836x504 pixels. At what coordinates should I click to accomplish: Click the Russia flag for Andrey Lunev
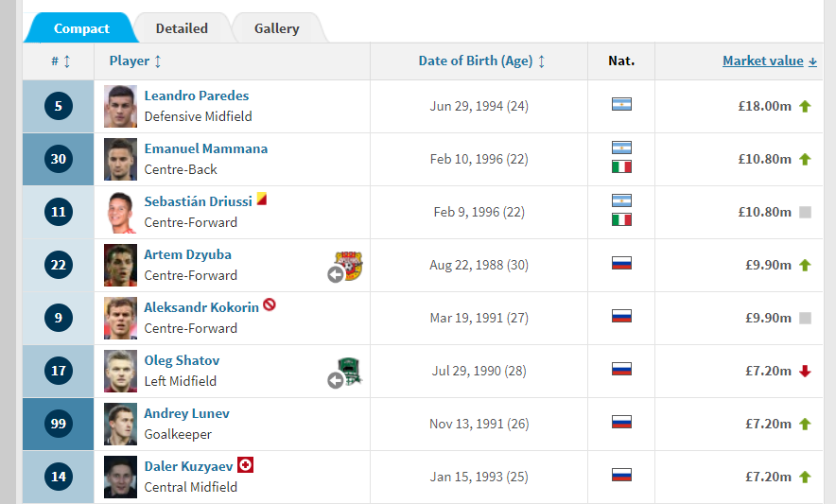click(621, 423)
